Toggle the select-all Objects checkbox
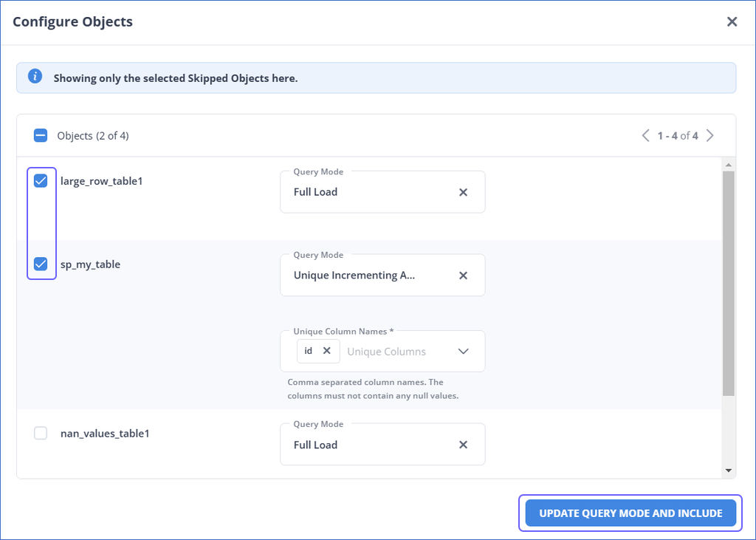The height and width of the screenshot is (540, 756). [41, 135]
